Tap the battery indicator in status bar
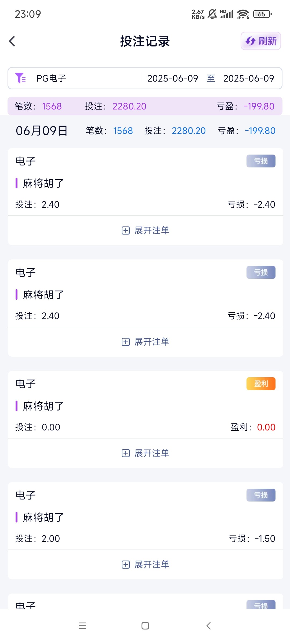 click(x=262, y=14)
